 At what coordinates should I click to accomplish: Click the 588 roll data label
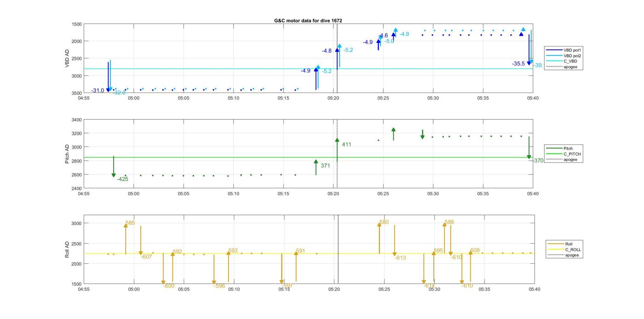click(x=449, y=222)
